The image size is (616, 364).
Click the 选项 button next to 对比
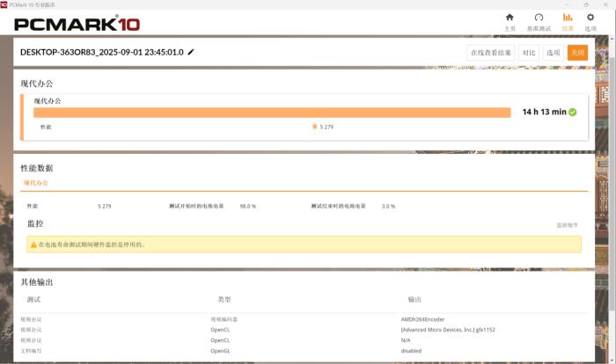point(554,53)
